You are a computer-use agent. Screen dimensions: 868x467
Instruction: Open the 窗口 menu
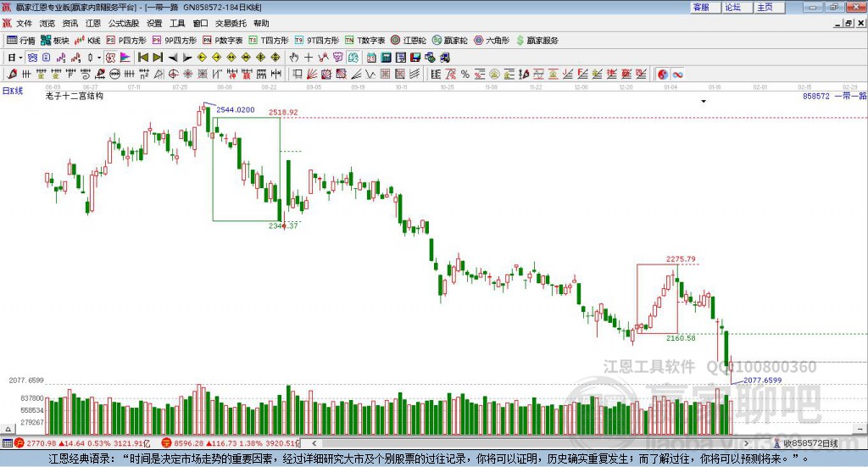[200, 23]
